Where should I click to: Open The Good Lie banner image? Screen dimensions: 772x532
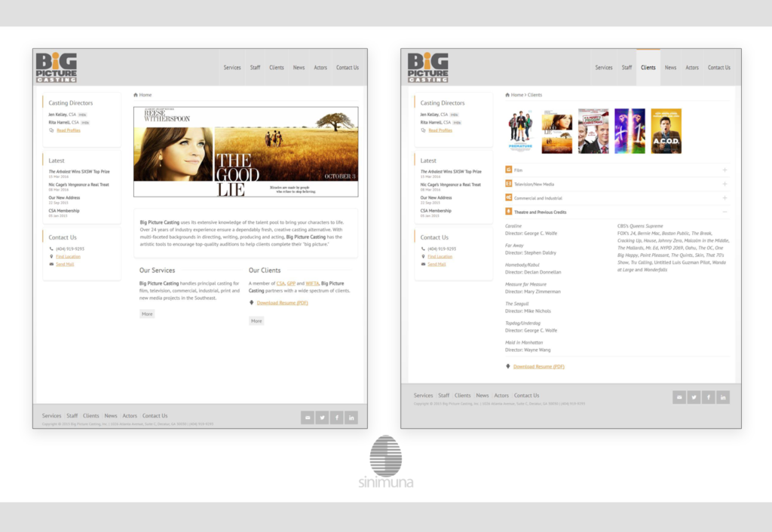click(x=246, y=151)
